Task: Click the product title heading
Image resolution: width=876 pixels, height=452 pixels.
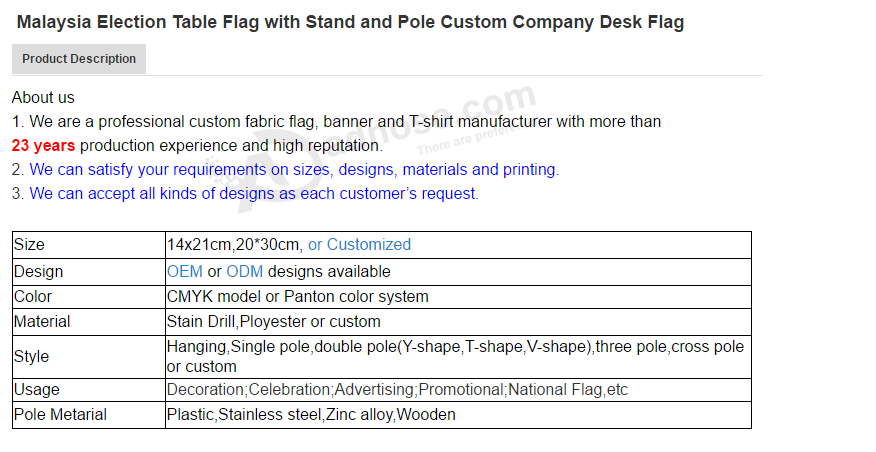Action: [350, 22]
